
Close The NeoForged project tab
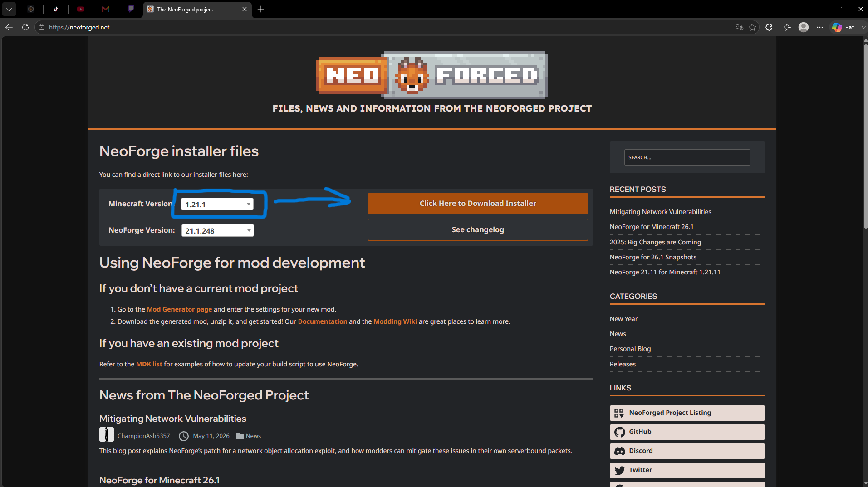click(245, 9)
